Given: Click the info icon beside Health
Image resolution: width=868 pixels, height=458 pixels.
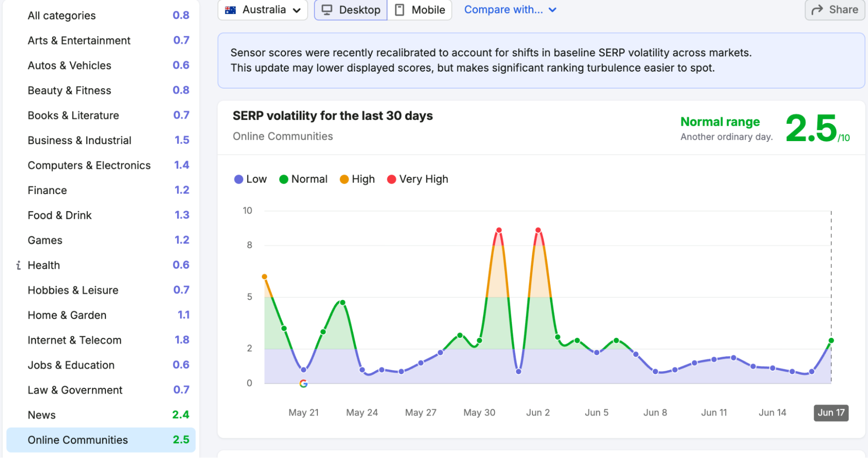Looking at the screenshot, I should click(18, 265).
